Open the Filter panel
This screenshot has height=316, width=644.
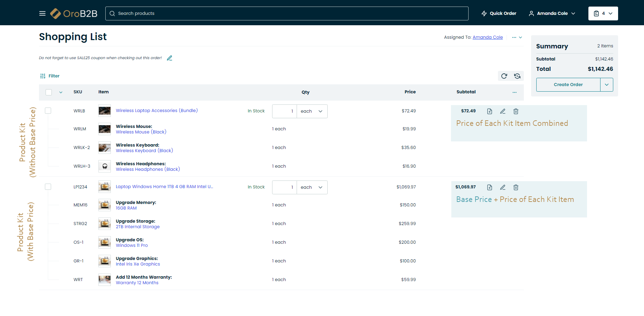[x=50, y=76]
